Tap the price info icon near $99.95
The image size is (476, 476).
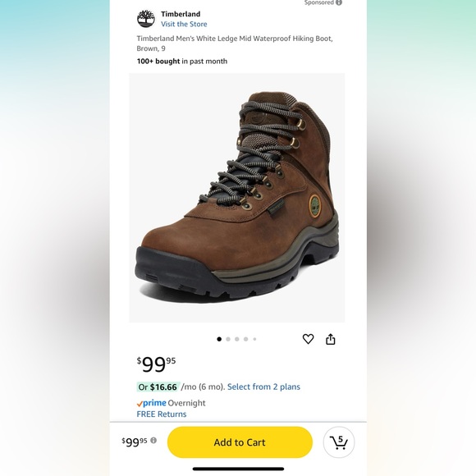(x=153, y=440)
